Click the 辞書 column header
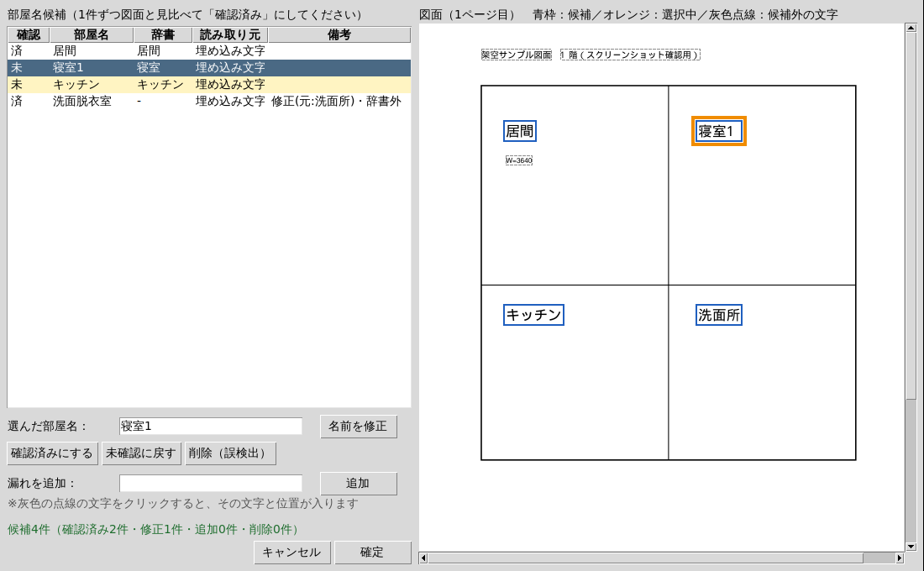This screenshot has width=924, height=571. coord(163,34)
